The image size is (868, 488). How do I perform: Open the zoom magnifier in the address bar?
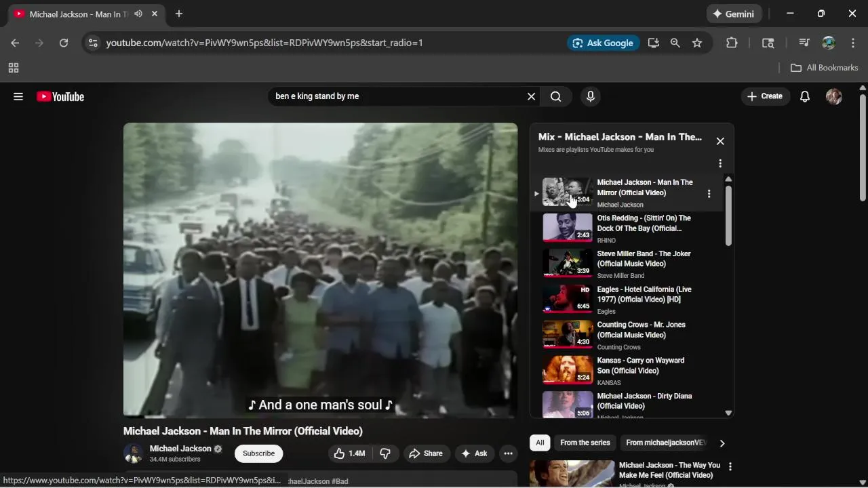click(x=675, y=43)
